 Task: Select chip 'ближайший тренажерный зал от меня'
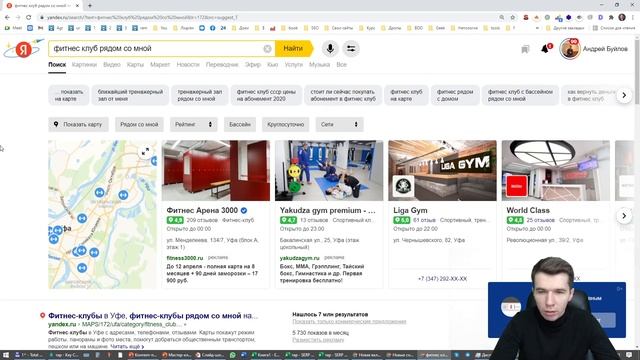pyautogui.click(x=130, y=95)
